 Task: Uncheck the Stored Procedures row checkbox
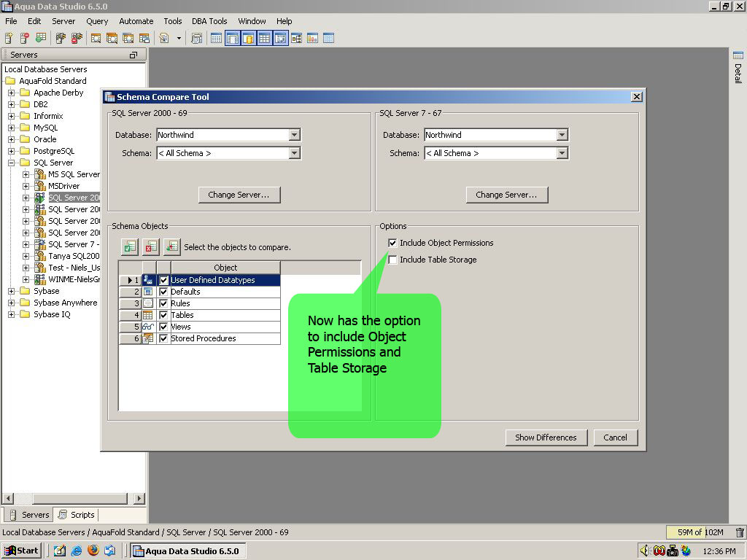tap(163, 338)
